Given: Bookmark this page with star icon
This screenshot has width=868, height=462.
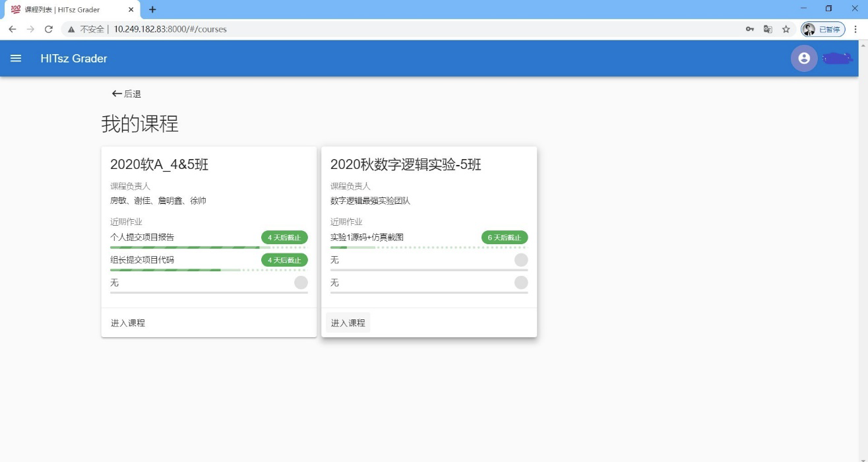Looking at the screenshot, I should tap(786, 29).
